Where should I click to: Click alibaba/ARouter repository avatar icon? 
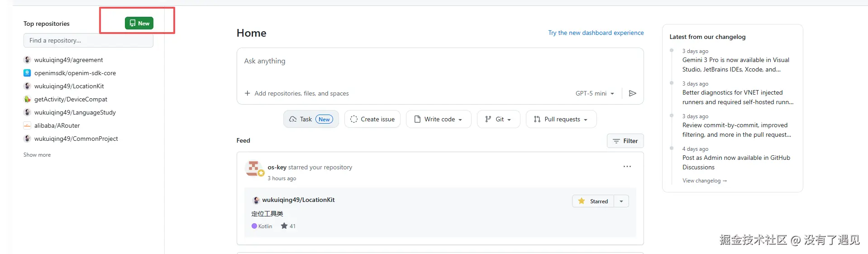coord(27,125)
